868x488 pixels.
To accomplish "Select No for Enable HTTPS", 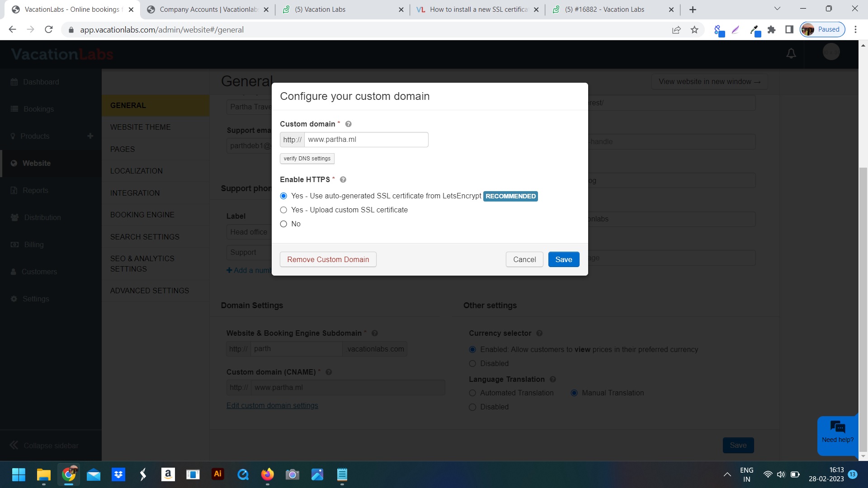I will click(x=283, y=224).
